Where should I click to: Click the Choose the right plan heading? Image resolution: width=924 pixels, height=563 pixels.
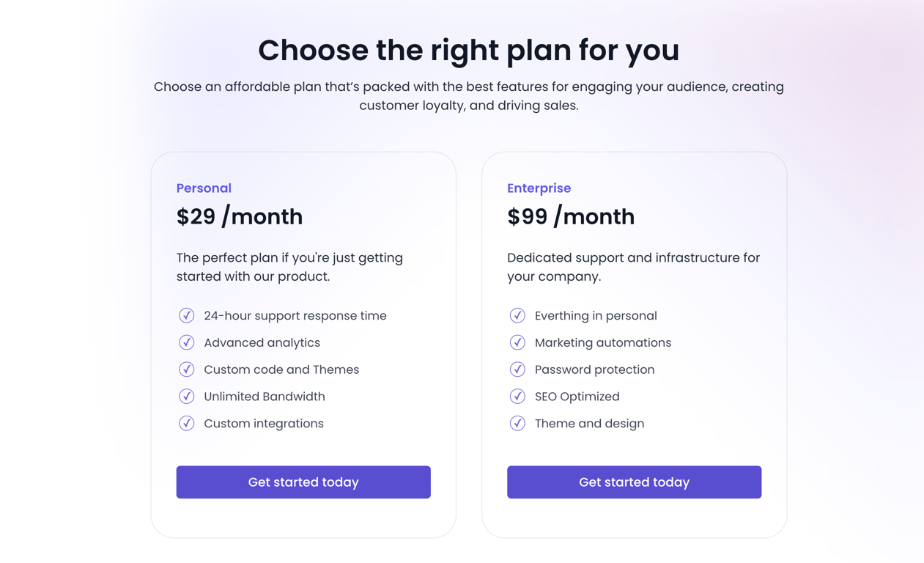pyautogui.click(x=469, y=51)
